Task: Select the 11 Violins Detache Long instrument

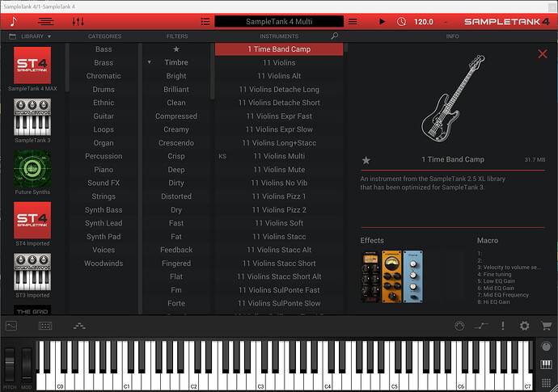Action: tap(279, 89)
